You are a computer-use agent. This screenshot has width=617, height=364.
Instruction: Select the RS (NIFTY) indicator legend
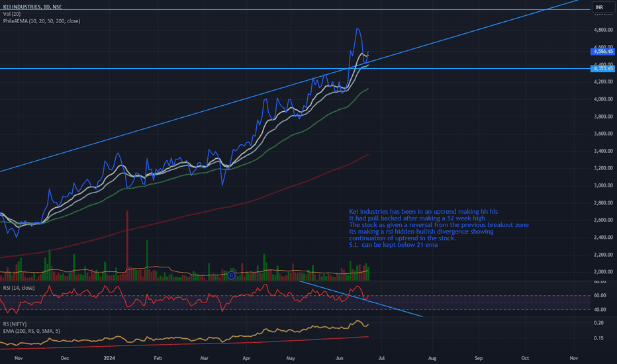[15, 324]
